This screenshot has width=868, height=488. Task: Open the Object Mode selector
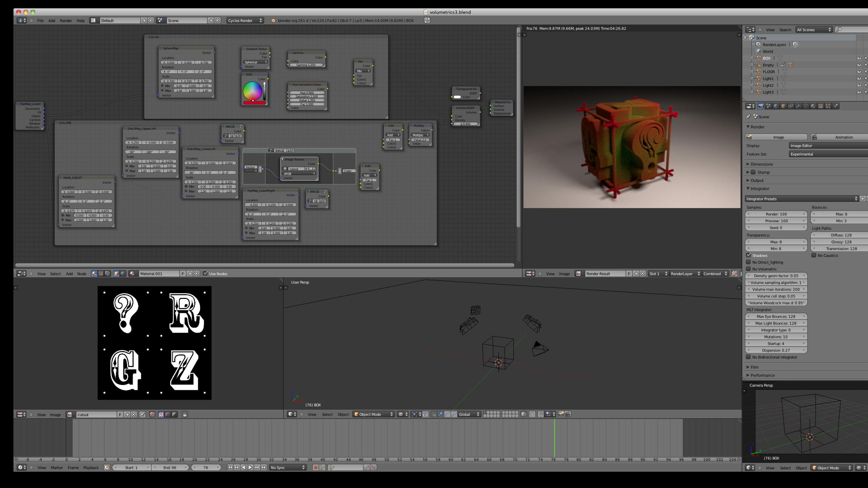373,414
